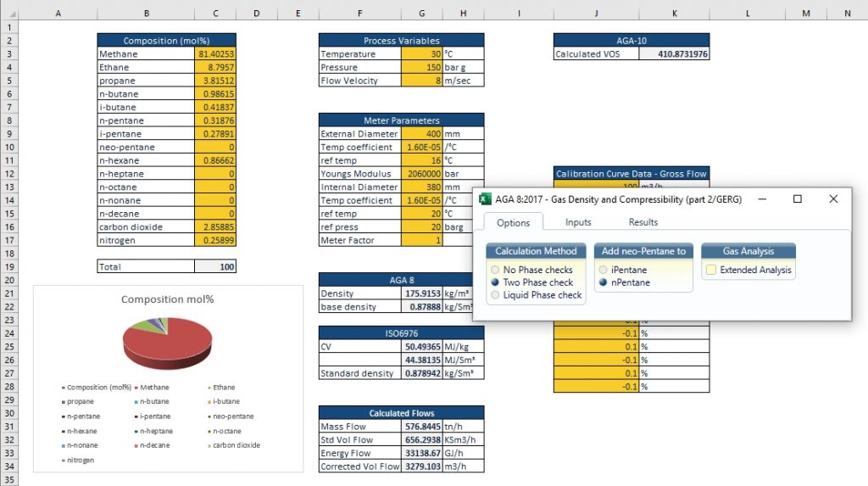The height and width of the screenshot is (486, 868).
Task: Select the Energy Flow value 33138.67
Action: coord(422,453)
